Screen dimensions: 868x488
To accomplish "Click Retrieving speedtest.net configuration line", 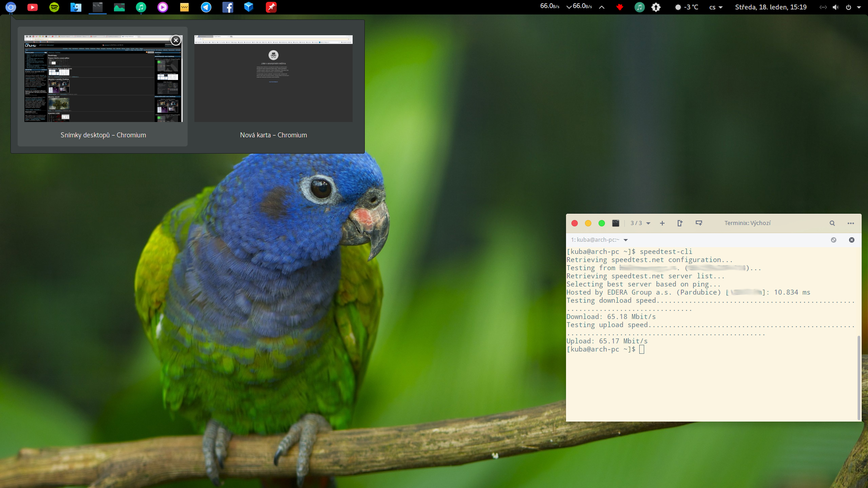I will click(650, 260).
